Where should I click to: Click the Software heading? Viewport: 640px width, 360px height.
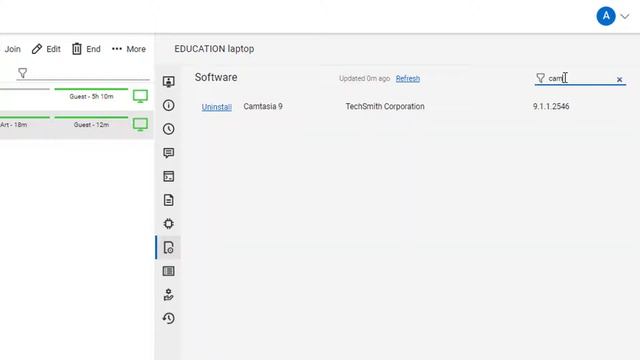(x=216, y=77)
